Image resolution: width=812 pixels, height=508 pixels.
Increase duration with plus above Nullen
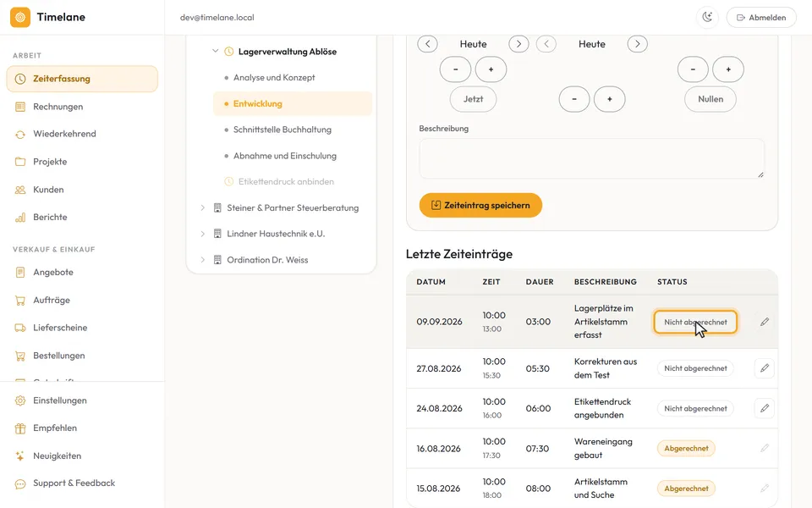(x=728, y=69)
